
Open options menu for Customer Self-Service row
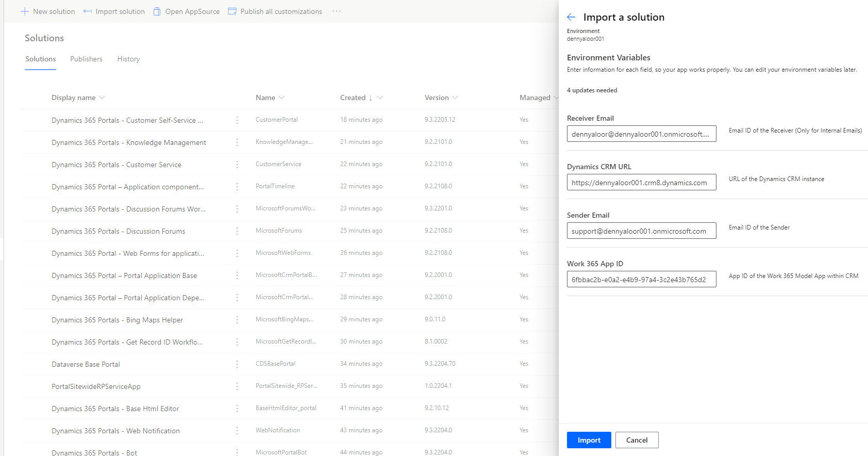[237, 120]
